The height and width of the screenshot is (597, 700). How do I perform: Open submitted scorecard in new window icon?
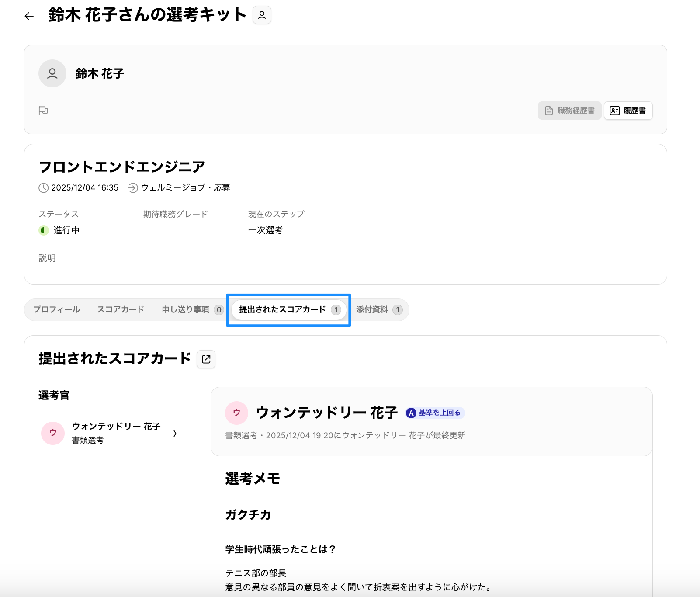[206, 359]
